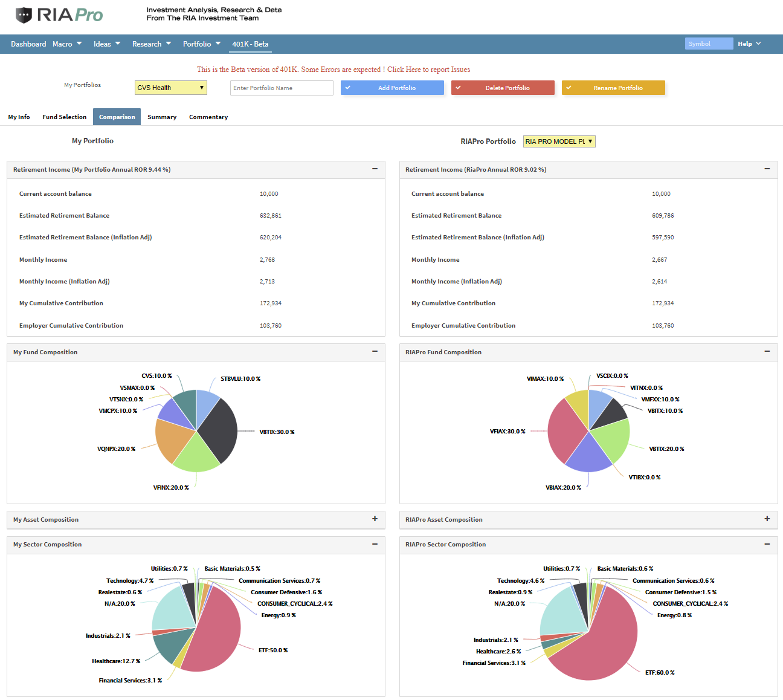Collapse My Sector Composition panel
This screenshot has height=700, width=783.
pos(375,544)
